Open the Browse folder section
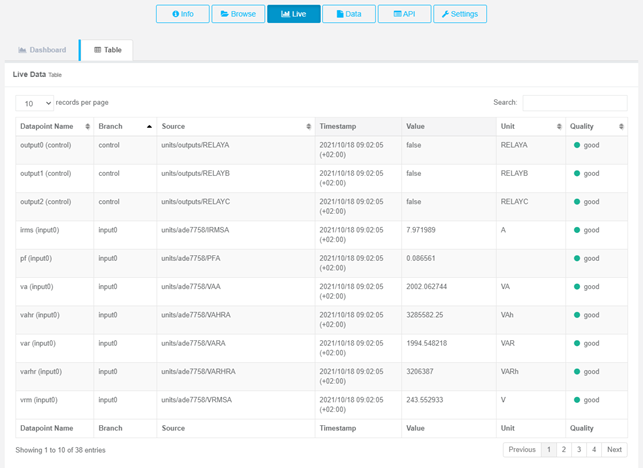Screen dimensions: 643x468 [x=238, y=14]
